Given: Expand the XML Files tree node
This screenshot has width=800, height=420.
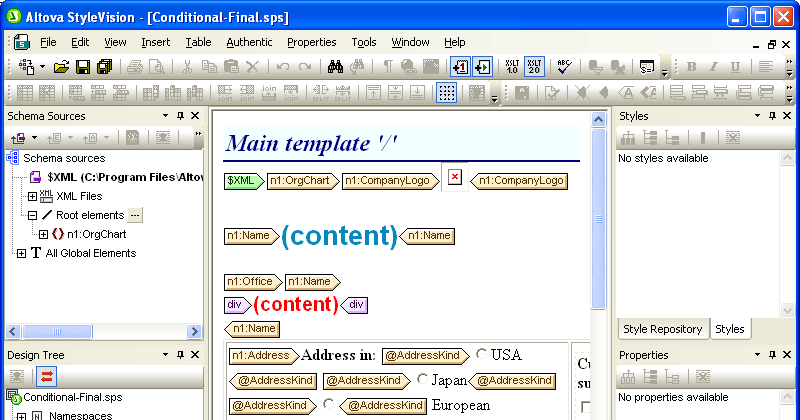Looking at the screenshot, I should pyautogui.click(x=32, y=196).
